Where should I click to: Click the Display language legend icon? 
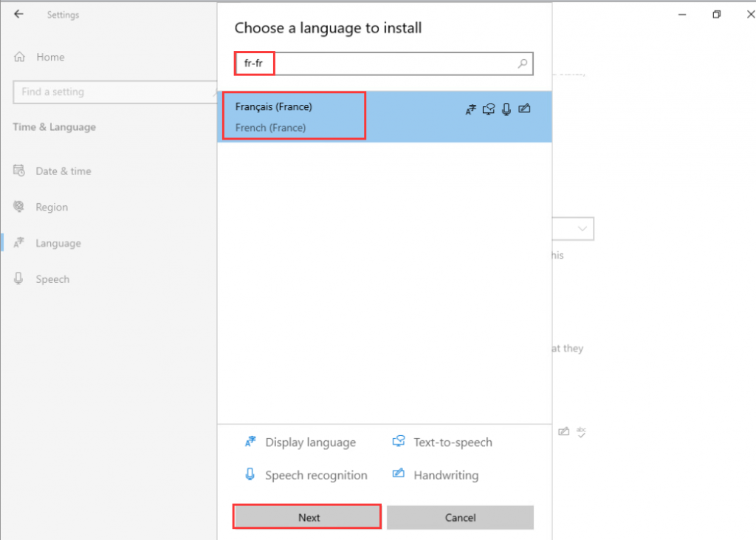[x=250, y=442]
